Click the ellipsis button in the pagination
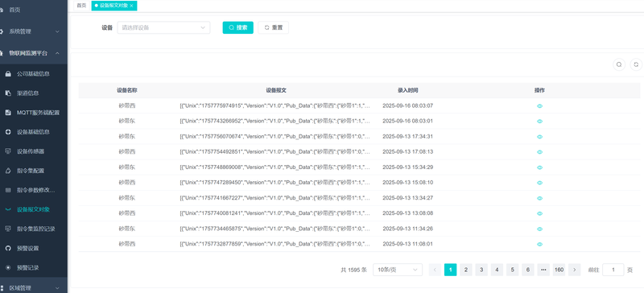 pyautogui.click(x=543, y=270)
